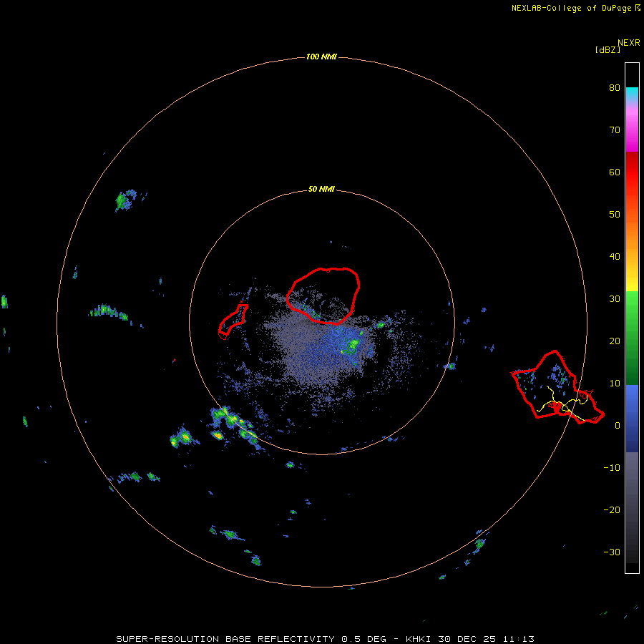This screenshot has width=644, height=644.
Task: Pick the cyan band on the color bar
Action: click(x=632, y=94)
